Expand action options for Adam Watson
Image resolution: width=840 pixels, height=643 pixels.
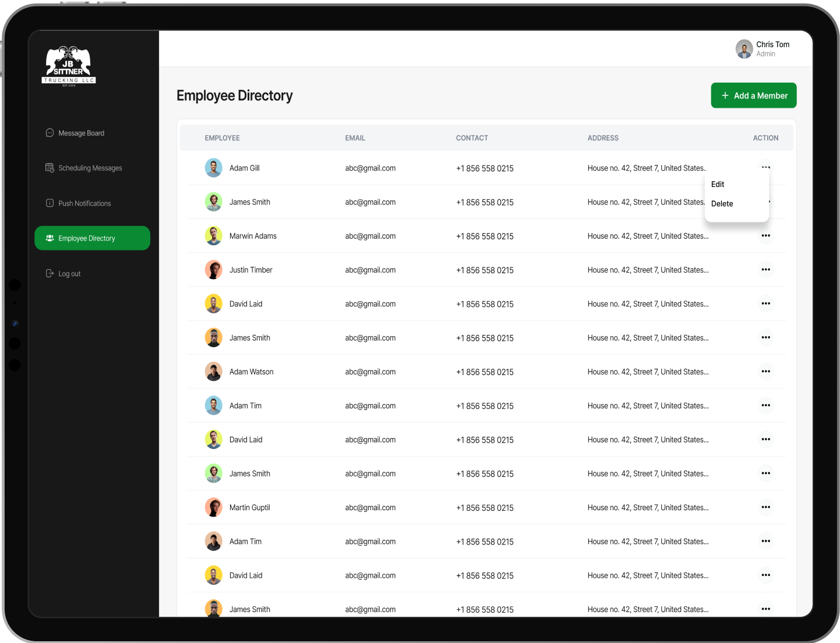click(765, 372)
